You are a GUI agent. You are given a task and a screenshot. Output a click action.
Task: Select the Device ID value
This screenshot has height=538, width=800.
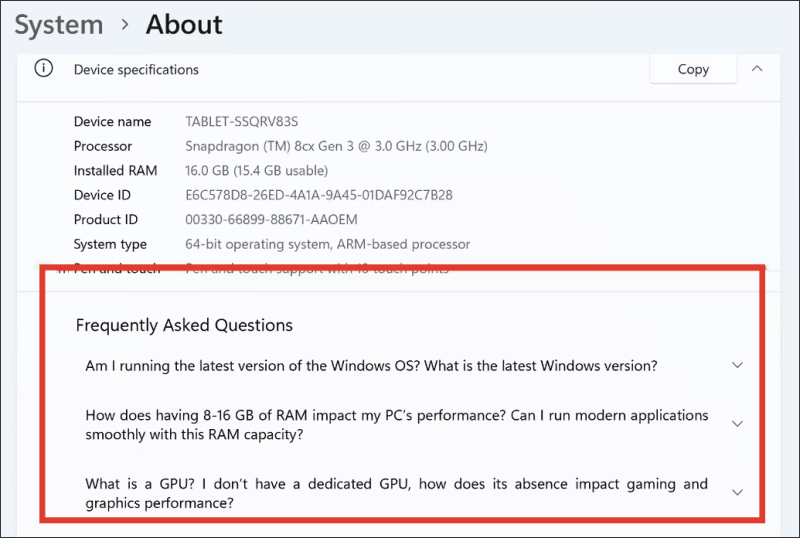[319, 195]
